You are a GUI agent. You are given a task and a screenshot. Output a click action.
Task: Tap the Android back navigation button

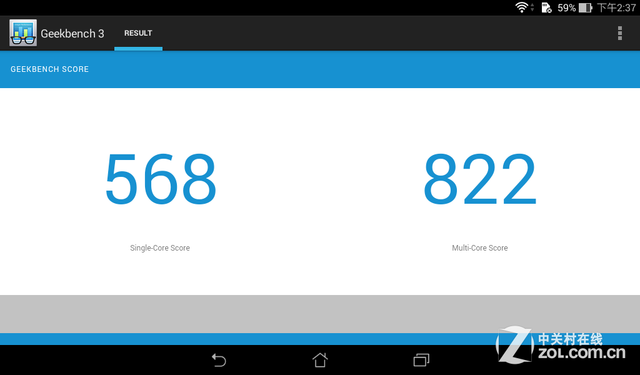click(x=219, y=360)
